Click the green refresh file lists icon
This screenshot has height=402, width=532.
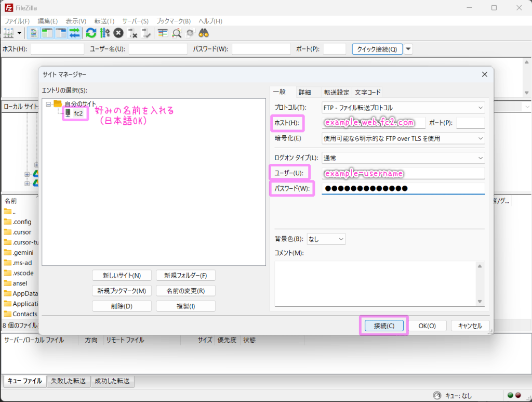coord(91,33)
